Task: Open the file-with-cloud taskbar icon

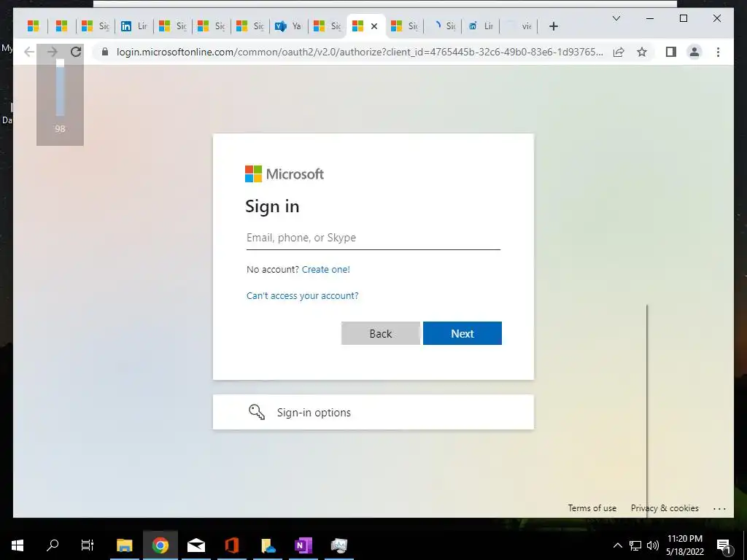Action: 268,545
